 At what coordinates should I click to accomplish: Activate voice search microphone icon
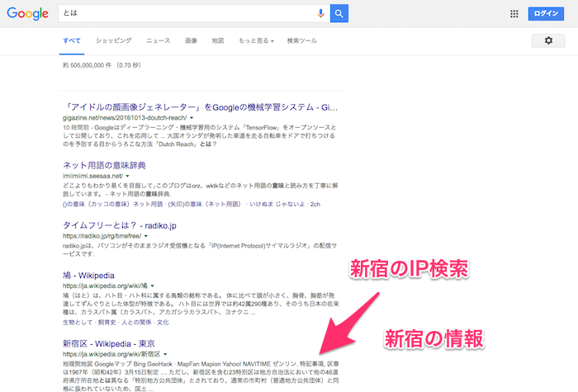[320, 13]
